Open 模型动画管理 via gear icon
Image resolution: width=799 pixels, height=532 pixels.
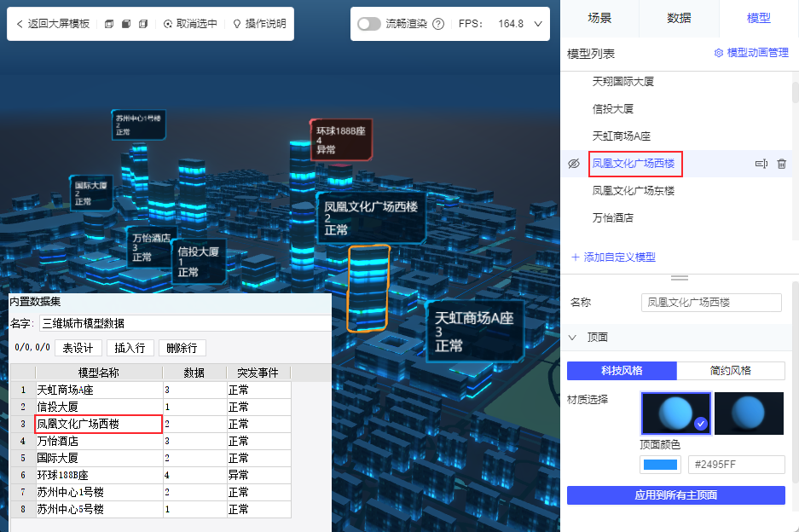pyautogui.click(x=719, y=53)
